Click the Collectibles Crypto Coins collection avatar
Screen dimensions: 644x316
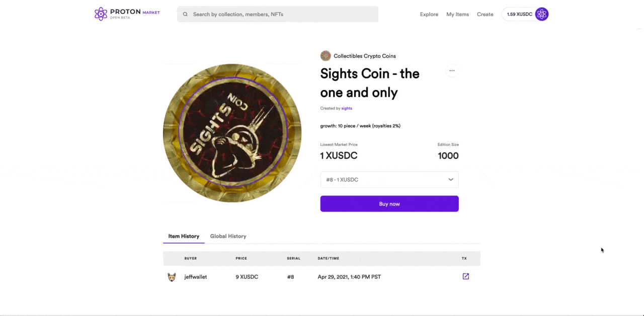(x=326, y=56)
